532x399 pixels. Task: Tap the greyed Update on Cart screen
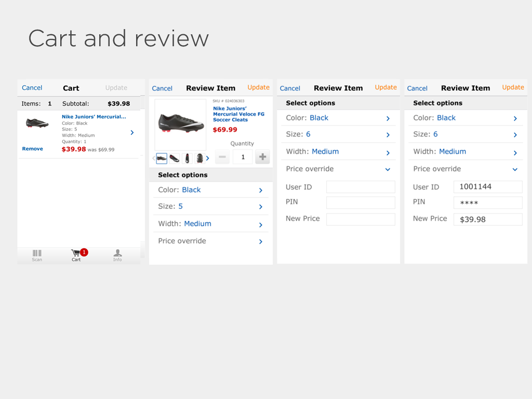point(116,88)
